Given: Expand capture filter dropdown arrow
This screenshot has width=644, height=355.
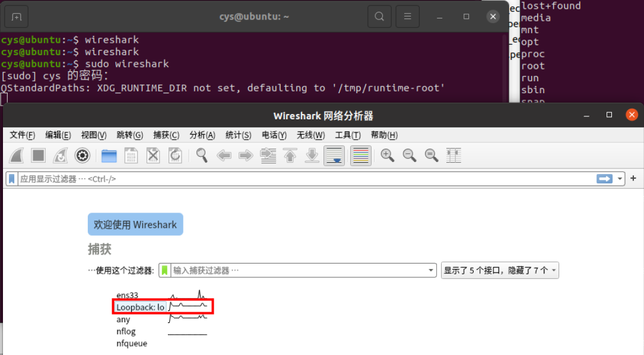Looking at the screenshot, I should click(431, 270).
